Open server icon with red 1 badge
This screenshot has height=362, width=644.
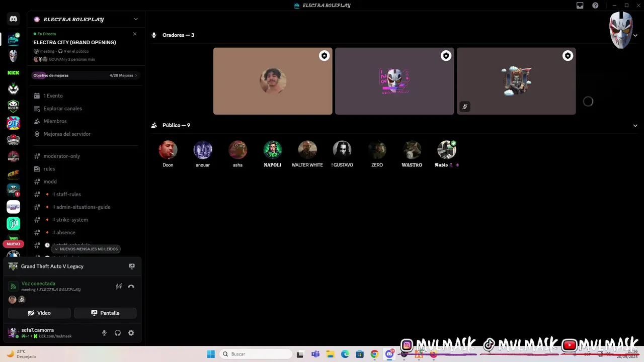pyautogui.click(x=14, y=190)
